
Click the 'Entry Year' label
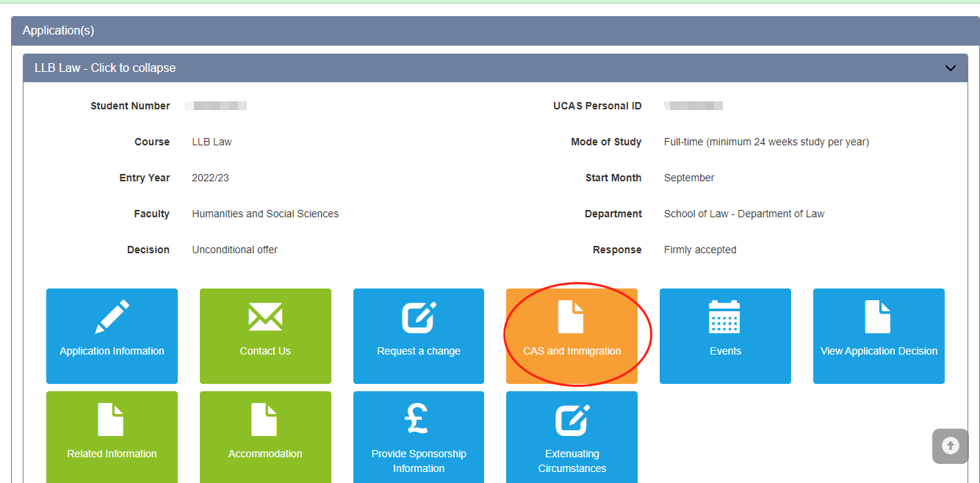click(x=145, y=178)
